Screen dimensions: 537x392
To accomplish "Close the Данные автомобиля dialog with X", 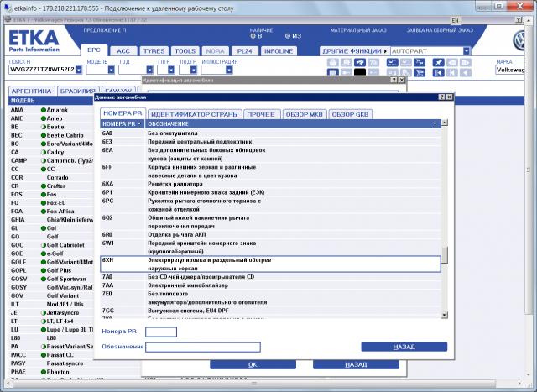I will (450, 97).
